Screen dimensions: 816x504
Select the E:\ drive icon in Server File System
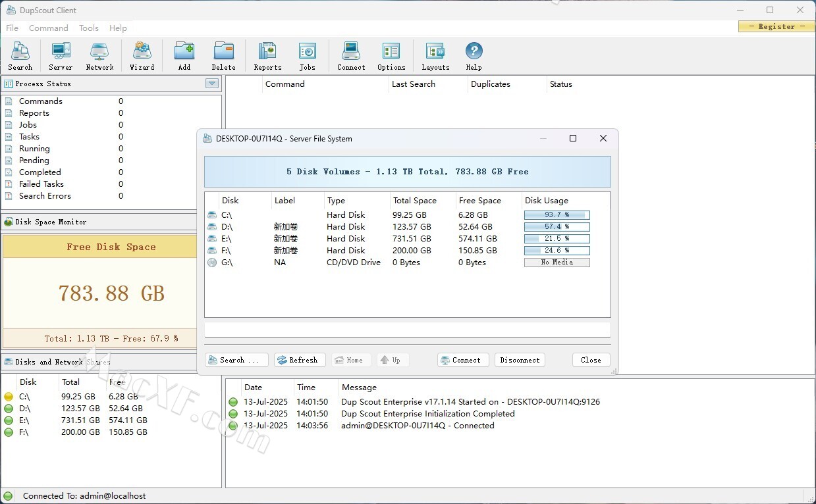[212, 239]
